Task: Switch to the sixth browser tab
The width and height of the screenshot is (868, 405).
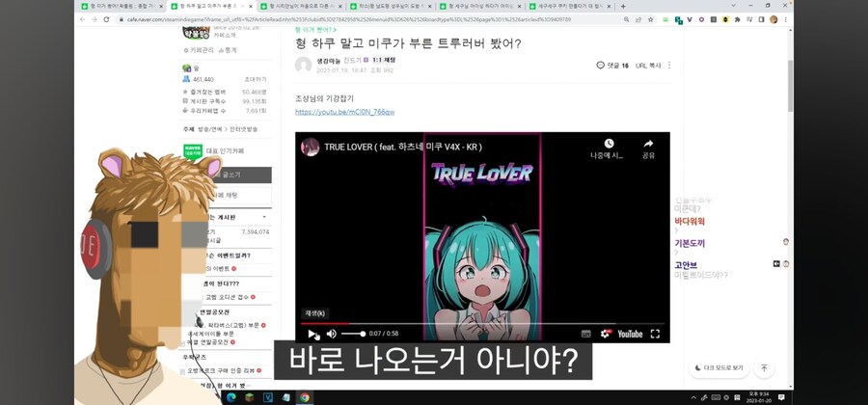Action: point(568,6)
